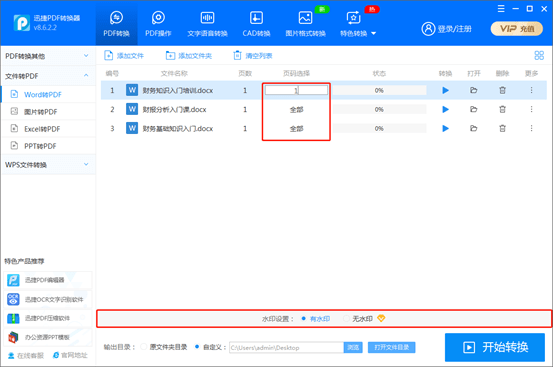Delete 财务基础知识入门.docx with trash icon
The height and width of the screenshot is (367, 553).
[x=503, y=128]
